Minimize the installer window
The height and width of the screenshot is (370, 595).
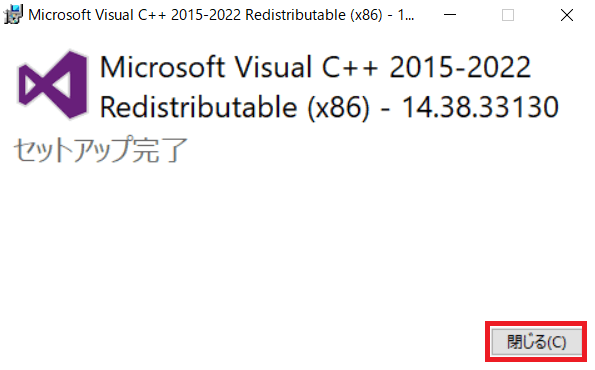450,15
